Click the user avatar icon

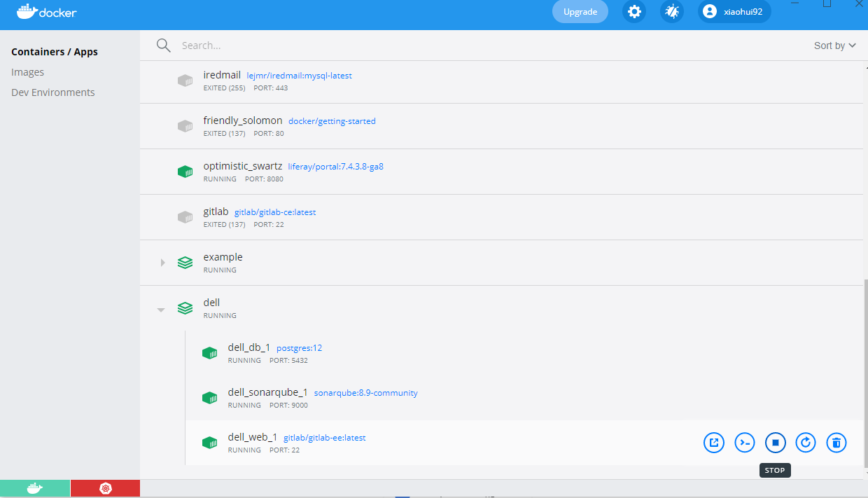click(710, 11)
